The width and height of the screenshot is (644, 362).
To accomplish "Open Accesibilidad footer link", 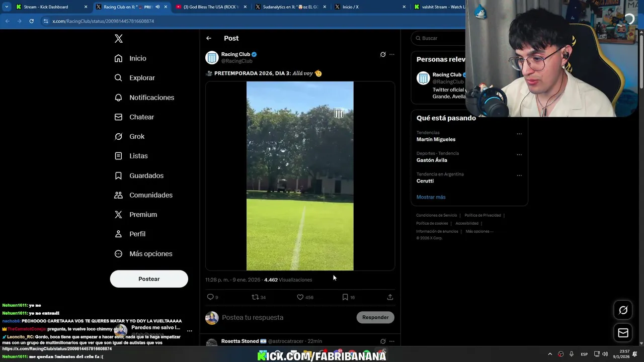I will pos(467,223).
